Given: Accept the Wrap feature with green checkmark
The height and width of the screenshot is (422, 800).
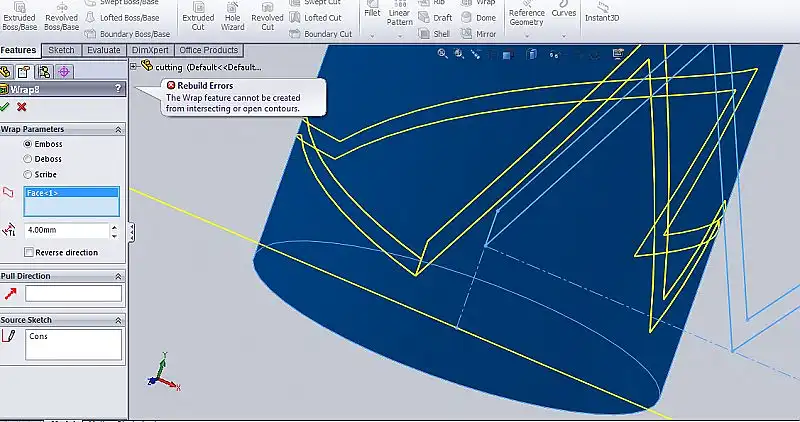Looking at the screenshot, I should pos(6,107).
